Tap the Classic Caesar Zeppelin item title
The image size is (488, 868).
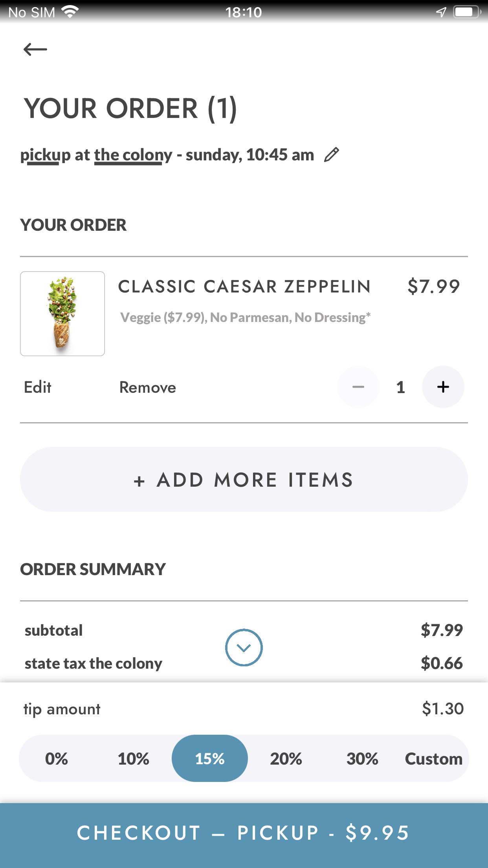(x=244, y=286)
